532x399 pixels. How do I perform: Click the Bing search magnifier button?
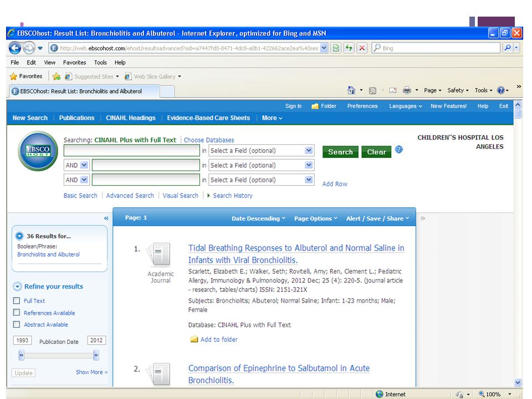click(x=508, y=48)
